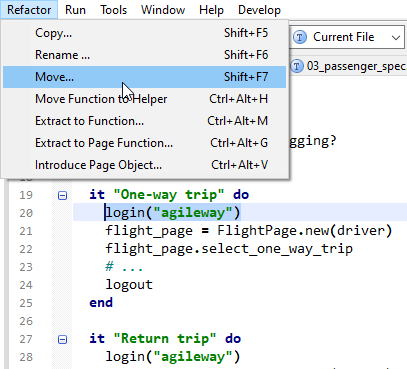Choose Rename ... from Refactor menu

point(145,55)
